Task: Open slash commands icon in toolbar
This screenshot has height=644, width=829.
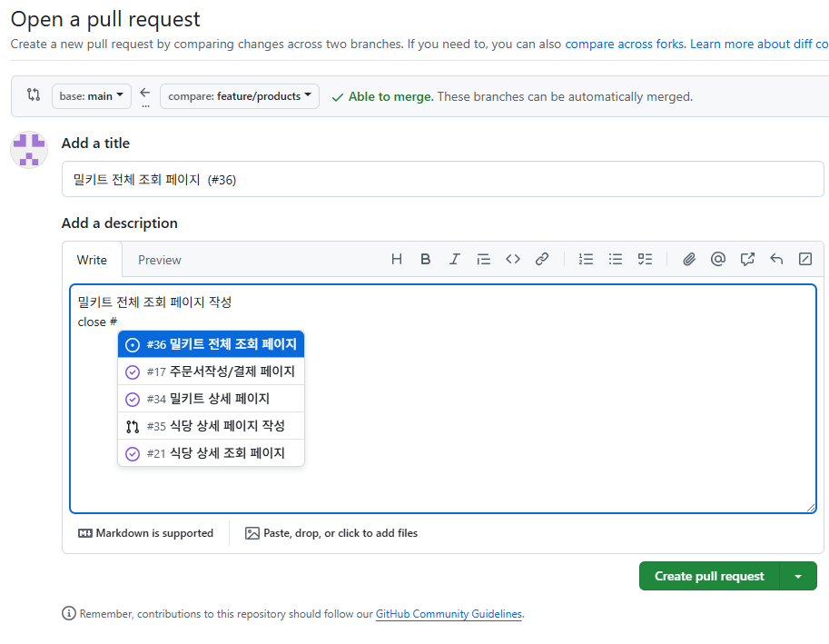Action: pyautogui.click(x=805, y=259)
